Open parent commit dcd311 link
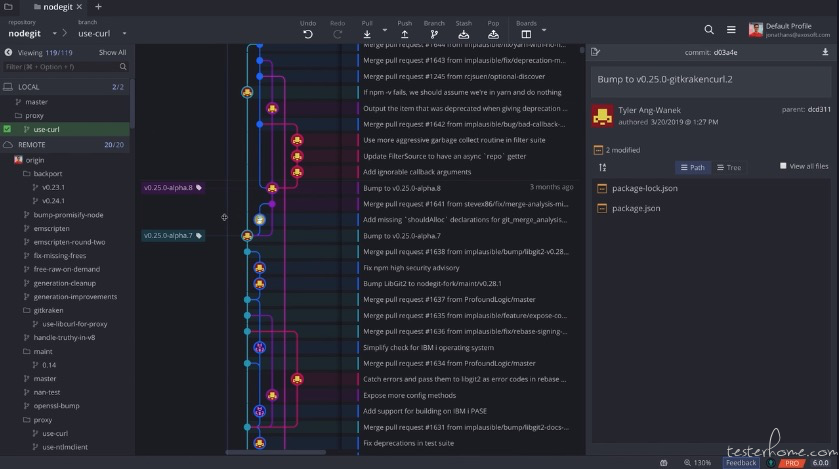Screen dimensions: 839x469 click(x=819, y=109)
